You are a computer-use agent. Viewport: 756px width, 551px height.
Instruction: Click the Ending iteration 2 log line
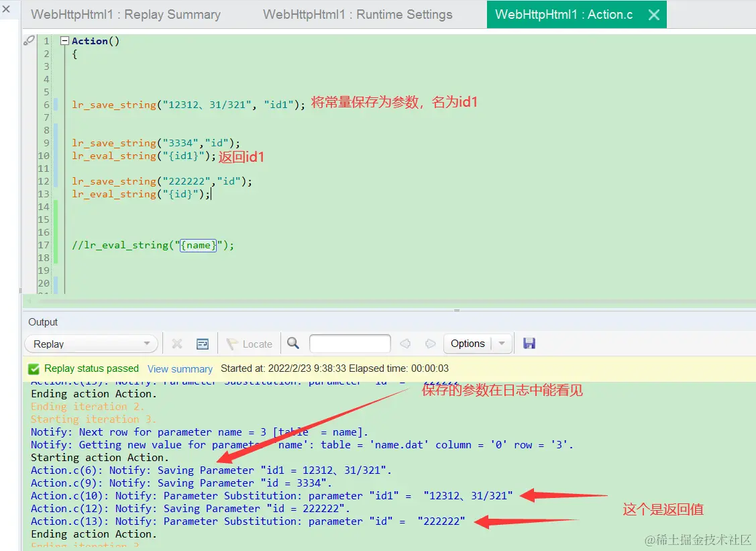88,407
